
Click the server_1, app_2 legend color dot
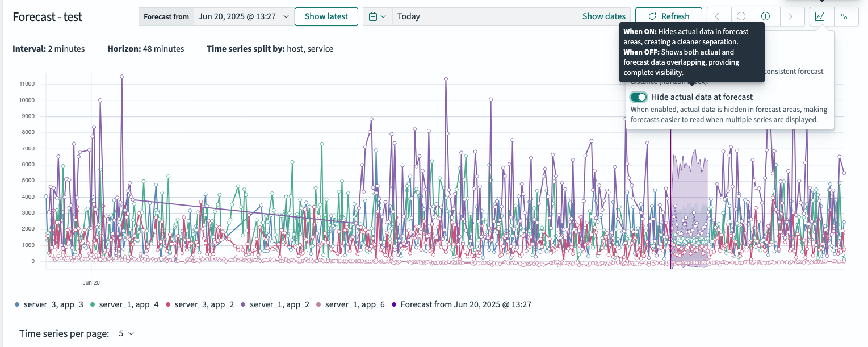point(243,305)
